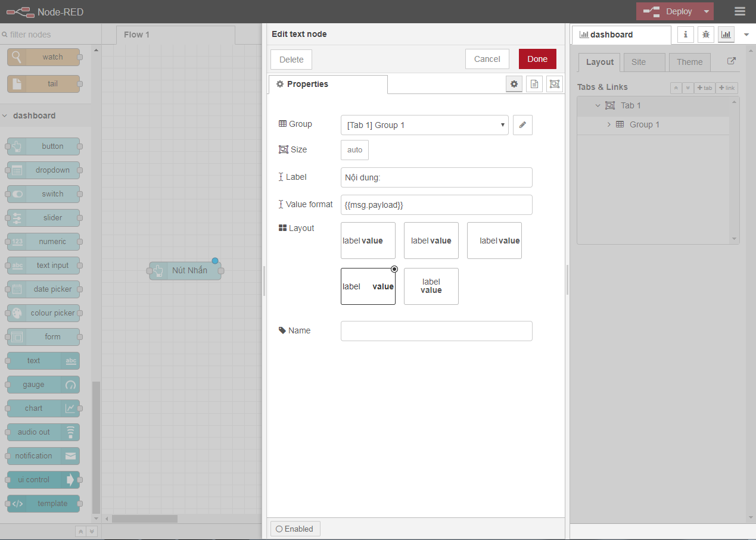Open the info sidebar tab icon
This screenshot has height=540, width=756.
[x=685, y=35]
